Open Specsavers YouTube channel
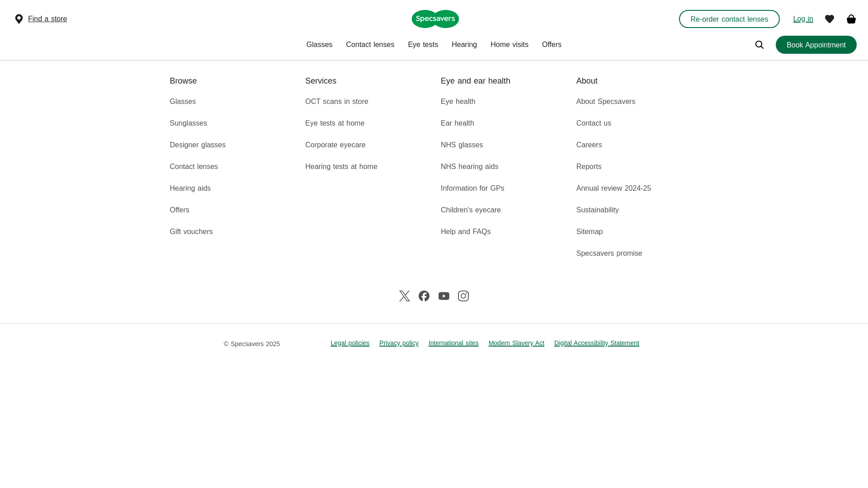 [x=443, y=296]
